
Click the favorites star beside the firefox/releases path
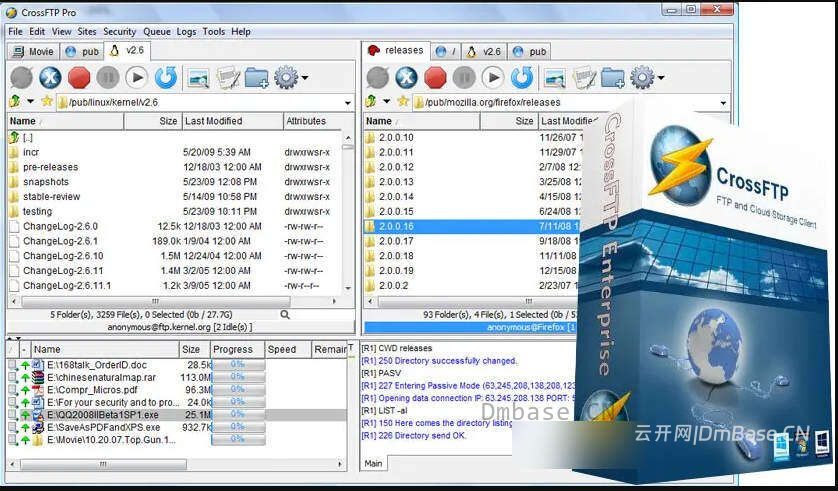click(403, 101)
